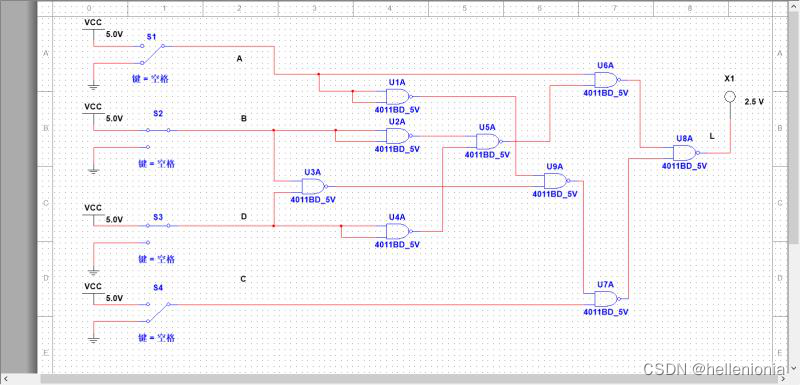
Task: Click 键 = 空格 label under S3
Action: tap(156, 259)
